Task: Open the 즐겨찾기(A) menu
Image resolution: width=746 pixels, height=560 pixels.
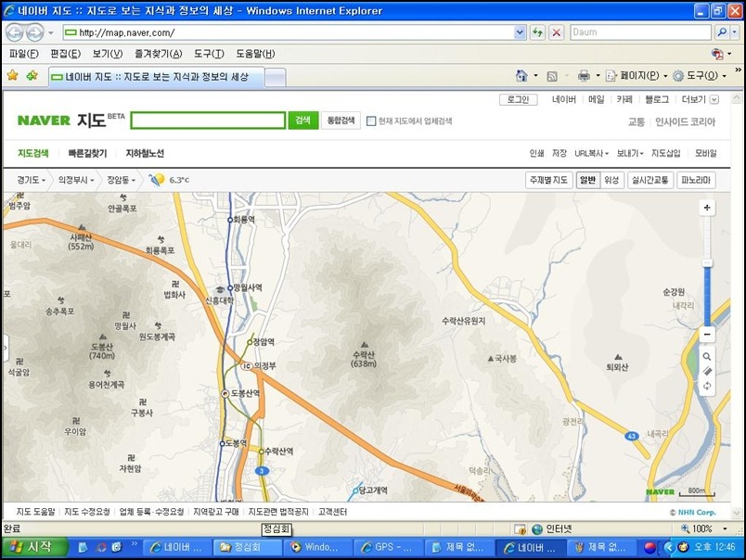Action: click(159, 54)
